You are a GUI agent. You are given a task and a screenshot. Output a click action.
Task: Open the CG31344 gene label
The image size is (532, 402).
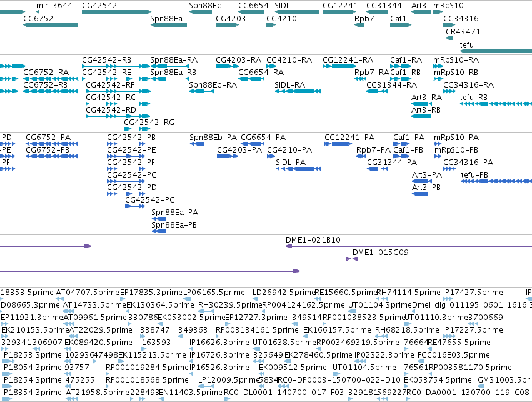click(x=384, y=6)
